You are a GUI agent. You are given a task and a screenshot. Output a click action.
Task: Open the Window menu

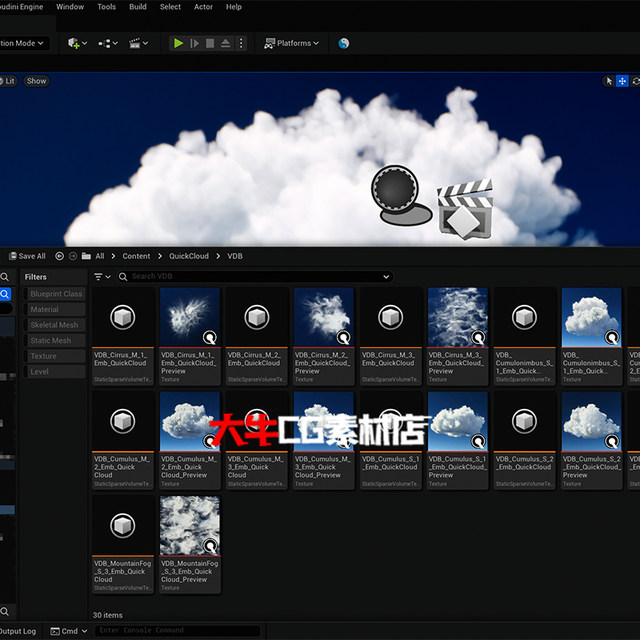click(x=70, y=7)
